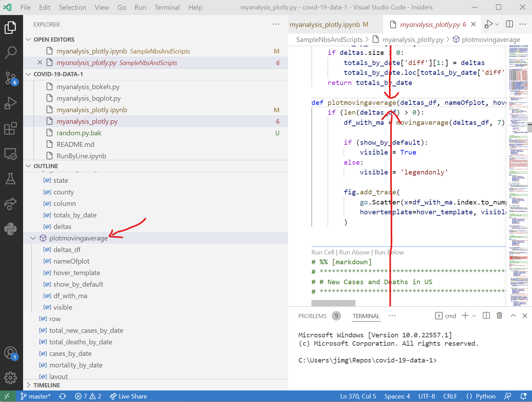Open feedback icon in status bar
The image size is (532, 402).
(508, 396)
